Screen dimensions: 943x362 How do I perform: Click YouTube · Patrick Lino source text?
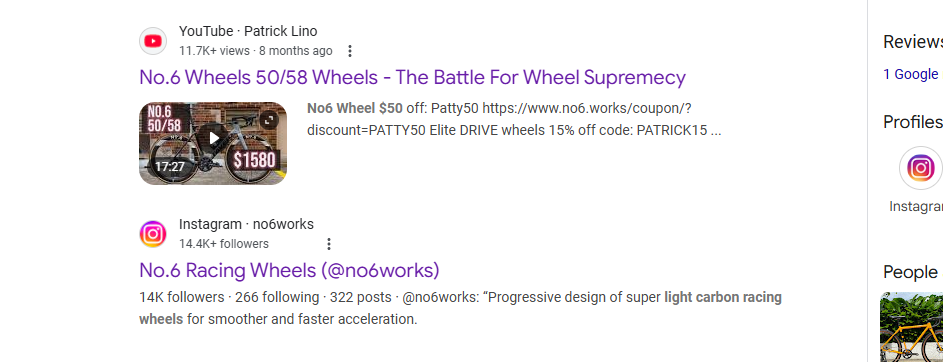tap(248, 31)
